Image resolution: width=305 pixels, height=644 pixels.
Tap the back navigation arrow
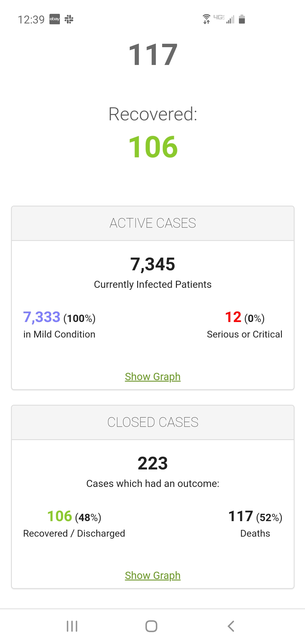pos(231,626)
